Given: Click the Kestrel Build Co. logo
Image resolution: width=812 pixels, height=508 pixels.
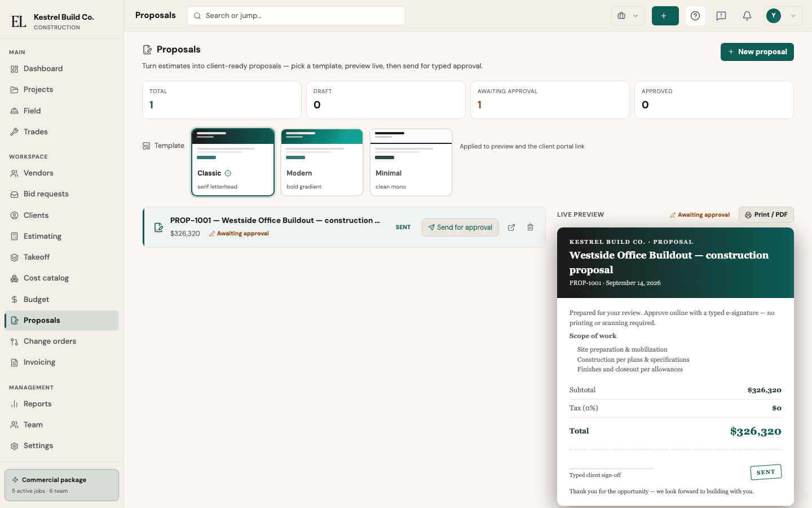Looking at the screenshot, I should tap(19, 21).
